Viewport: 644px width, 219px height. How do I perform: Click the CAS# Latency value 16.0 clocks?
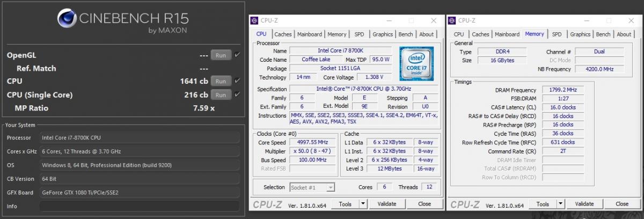(562, 107)
